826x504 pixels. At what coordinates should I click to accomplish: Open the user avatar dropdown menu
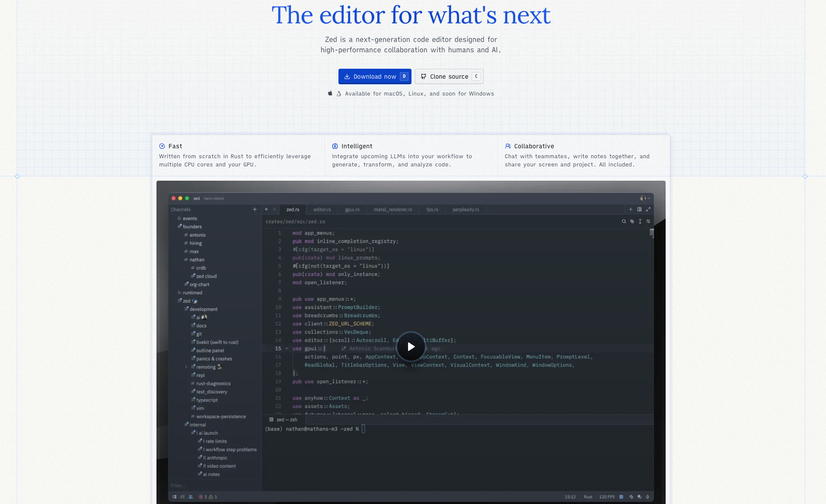coord(645,198)
